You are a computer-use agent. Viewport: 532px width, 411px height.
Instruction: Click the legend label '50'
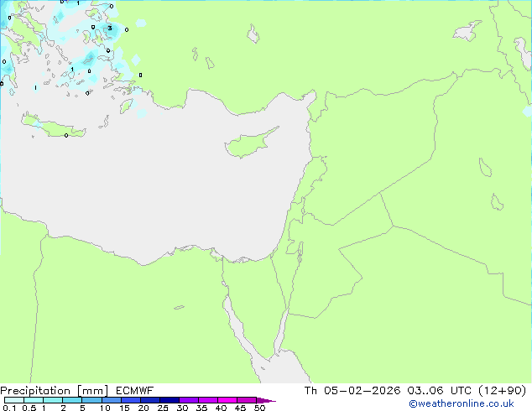pos(259,408)
